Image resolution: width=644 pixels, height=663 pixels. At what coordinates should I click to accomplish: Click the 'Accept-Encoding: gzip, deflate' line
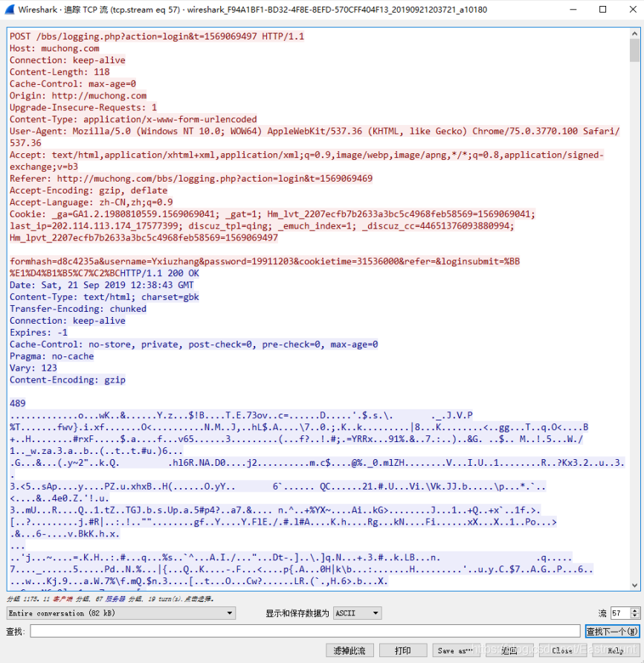pyautogui.click(x=88, y=190)
